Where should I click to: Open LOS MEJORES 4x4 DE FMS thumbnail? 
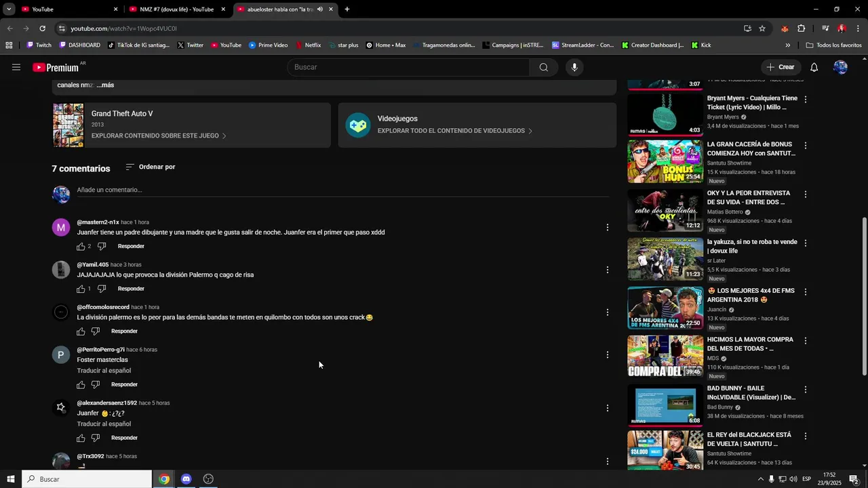click(x=665, y=308)
